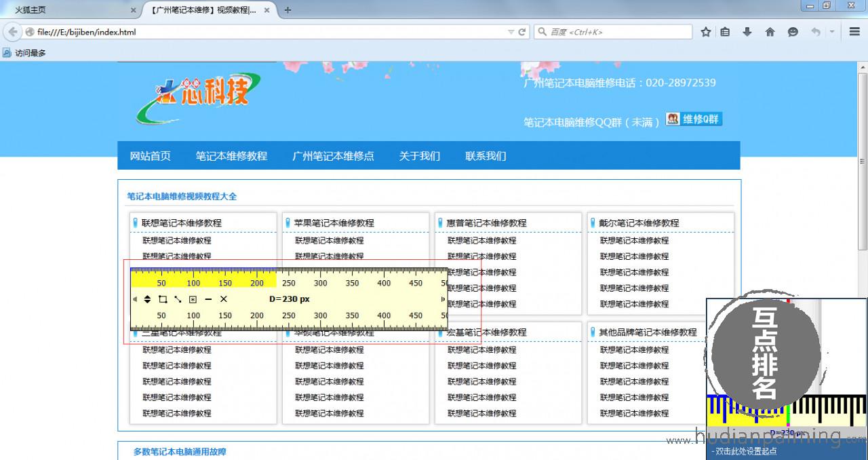868x460 pixels.
Task: Click the 戴尔笔记本维修教程 card heading
Action: pyautogui.click(x=639, y=223)
